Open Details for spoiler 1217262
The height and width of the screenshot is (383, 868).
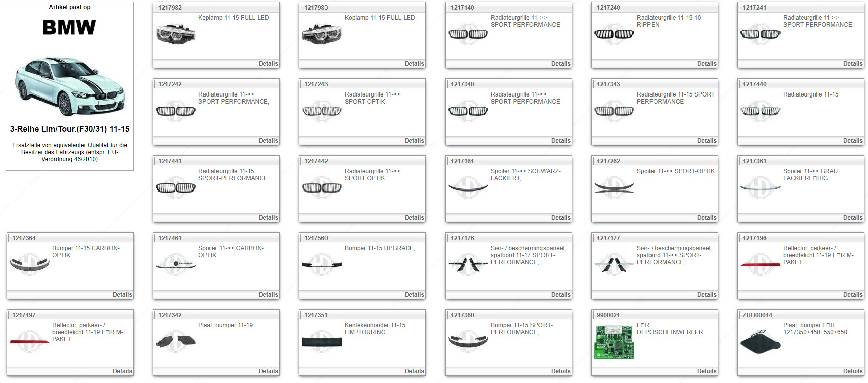(707, 218)
